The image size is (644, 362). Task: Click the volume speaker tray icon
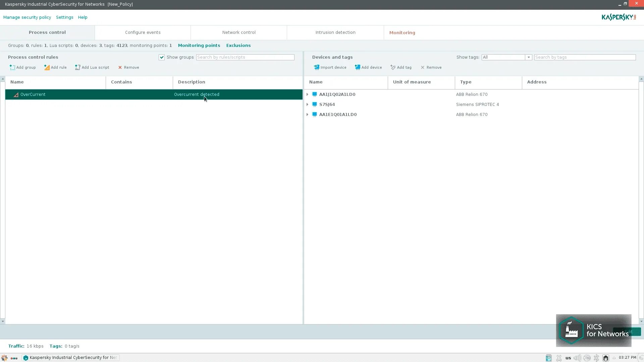click(577, 358)
